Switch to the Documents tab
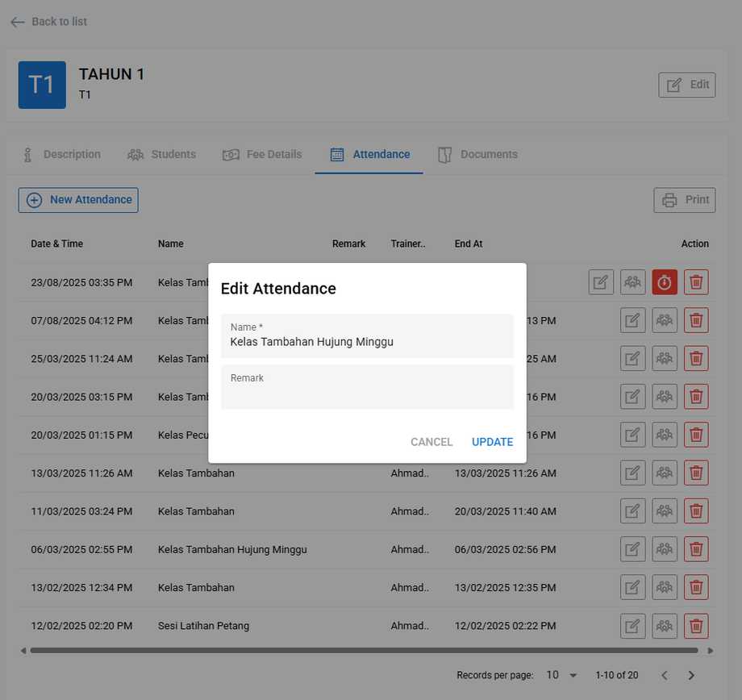Screen dimensions: 742x700 [x=477, y=154]
